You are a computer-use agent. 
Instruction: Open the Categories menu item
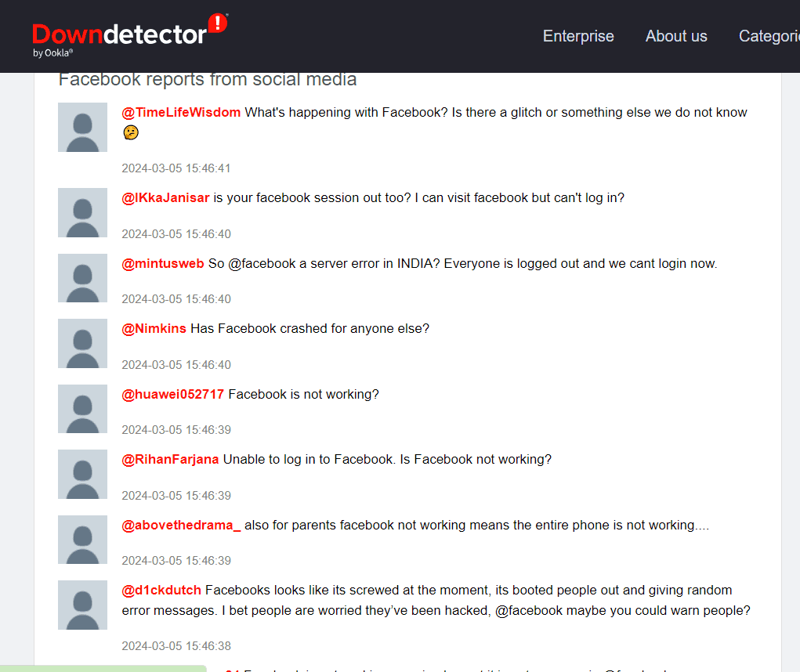coord(769,36)
